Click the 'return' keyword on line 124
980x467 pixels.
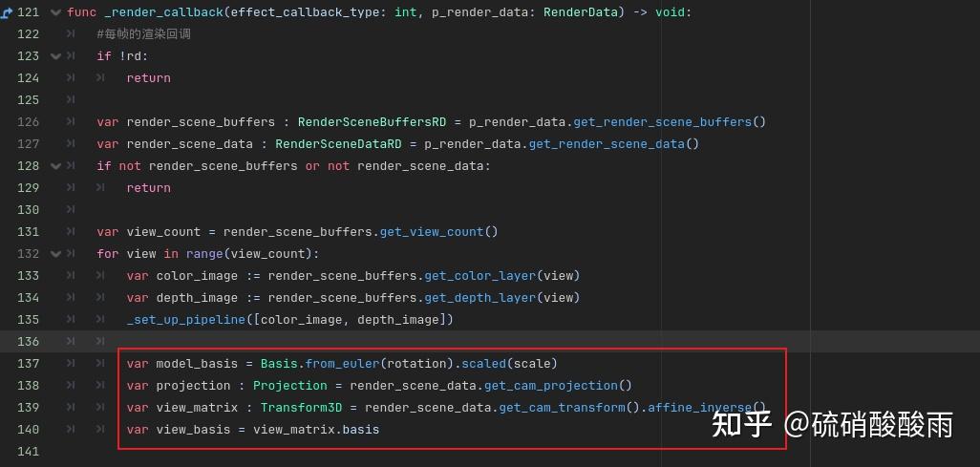(149, 78)
